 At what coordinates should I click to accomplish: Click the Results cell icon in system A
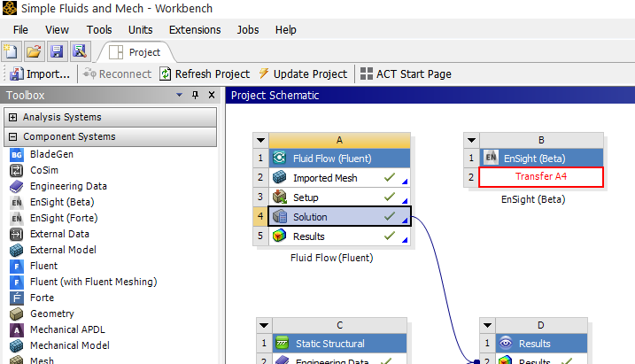tap(280, 236)
